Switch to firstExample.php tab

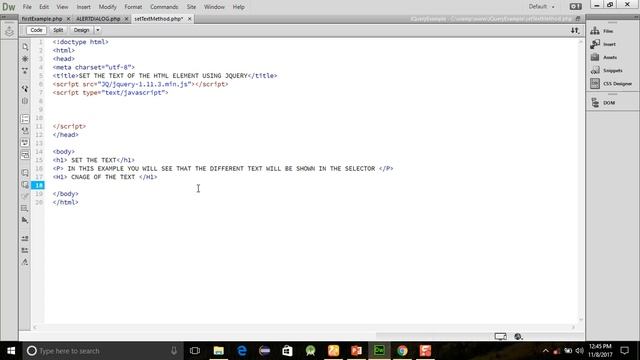tap(42, 19)
